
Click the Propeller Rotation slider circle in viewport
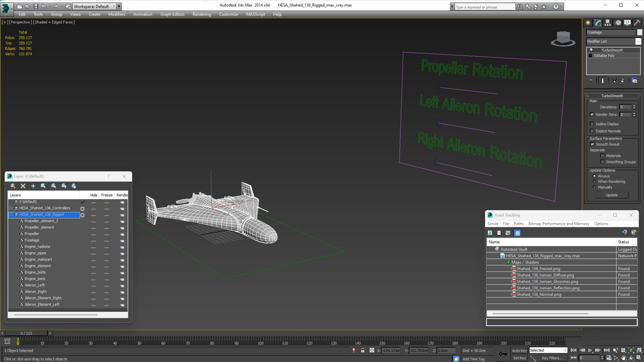pyautogui.click(x=440, y=88)
